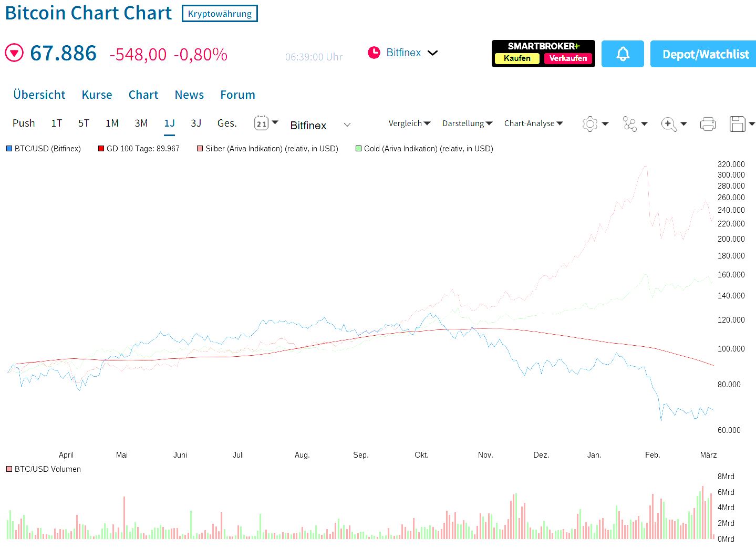Click the share chart icon

630,123
